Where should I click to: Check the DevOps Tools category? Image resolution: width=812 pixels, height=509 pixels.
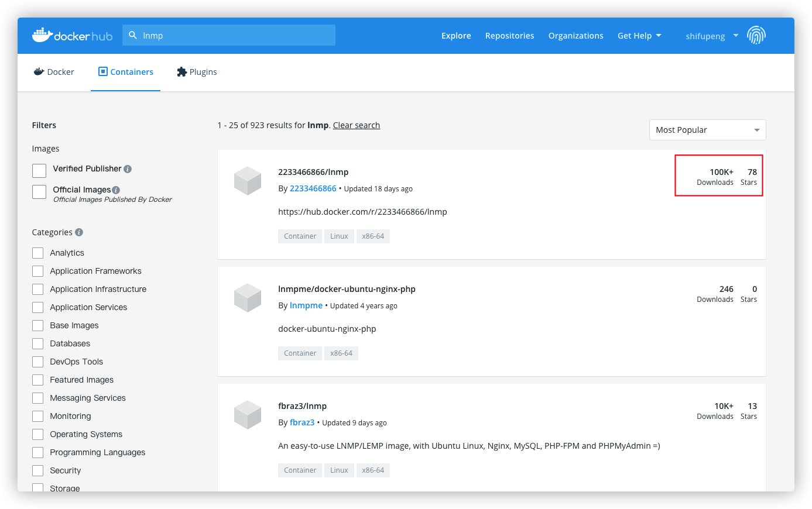(x=38, y=362)
